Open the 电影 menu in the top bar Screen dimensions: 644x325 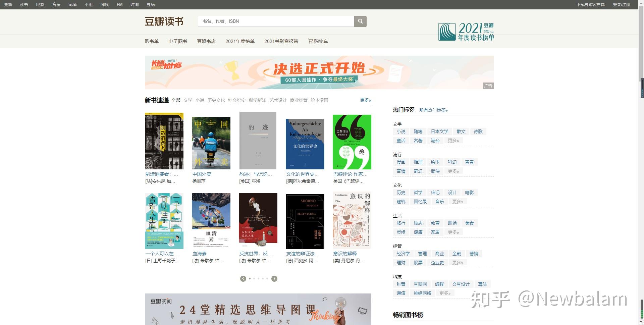(40, 5)
